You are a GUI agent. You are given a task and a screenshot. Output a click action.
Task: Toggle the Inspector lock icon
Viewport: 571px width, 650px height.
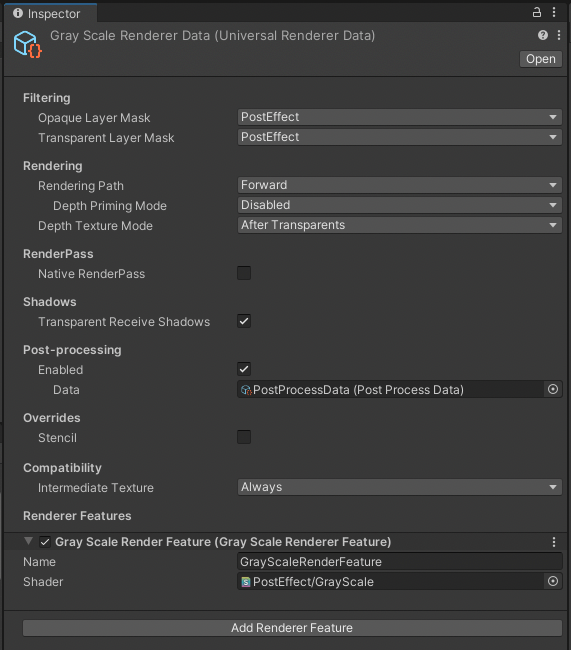coord(537,12)
